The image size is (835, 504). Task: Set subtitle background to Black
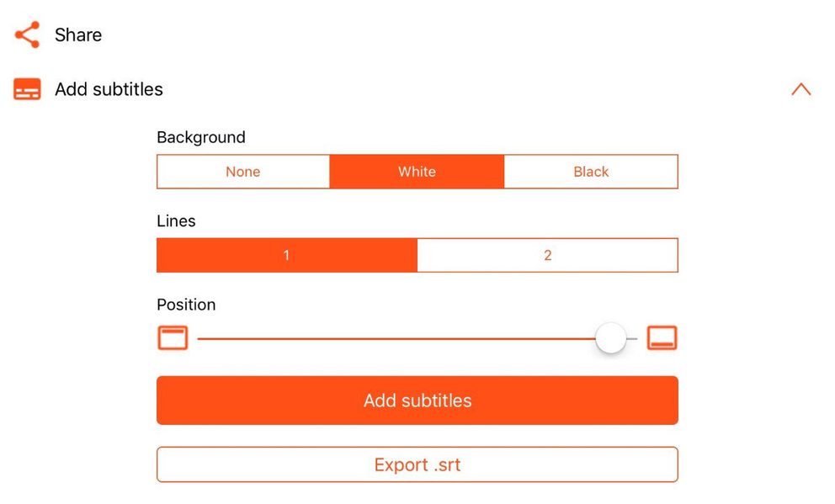(x=591, y=172)
